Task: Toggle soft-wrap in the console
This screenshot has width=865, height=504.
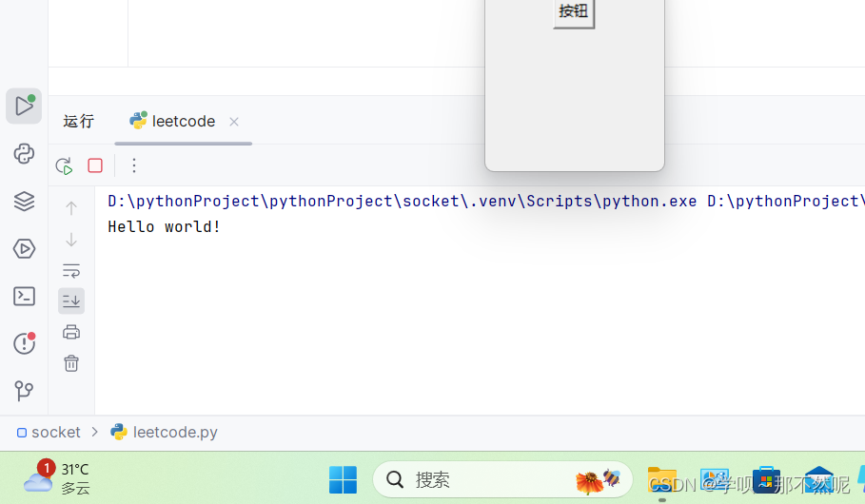Action: coord(71,271)
